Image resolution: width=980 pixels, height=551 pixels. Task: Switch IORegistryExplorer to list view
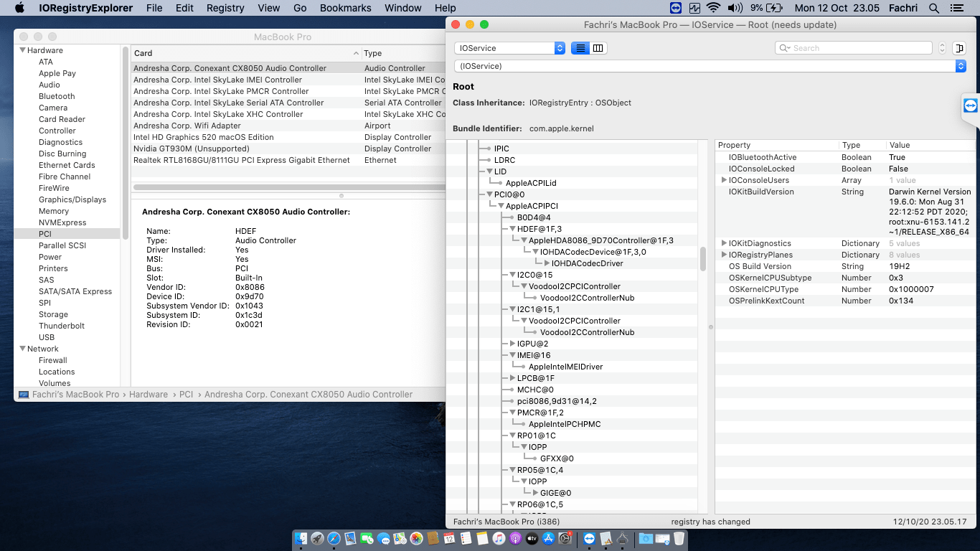[x=580, y=48]
